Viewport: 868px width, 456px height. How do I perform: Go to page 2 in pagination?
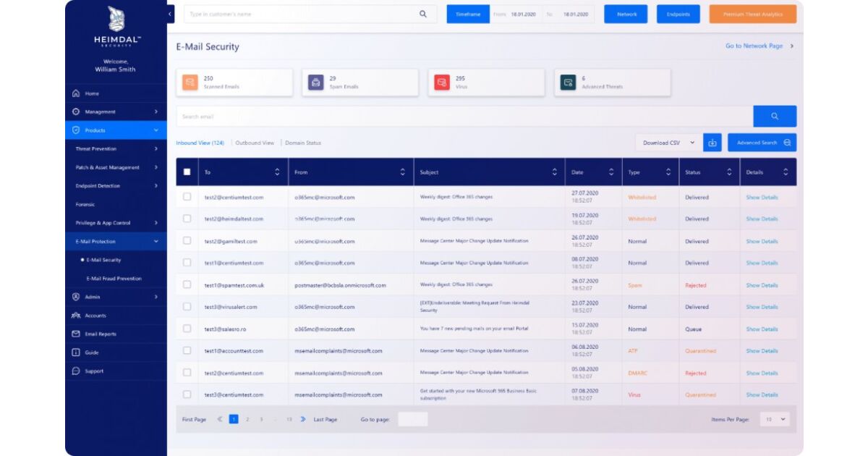(x=247, y=419)
